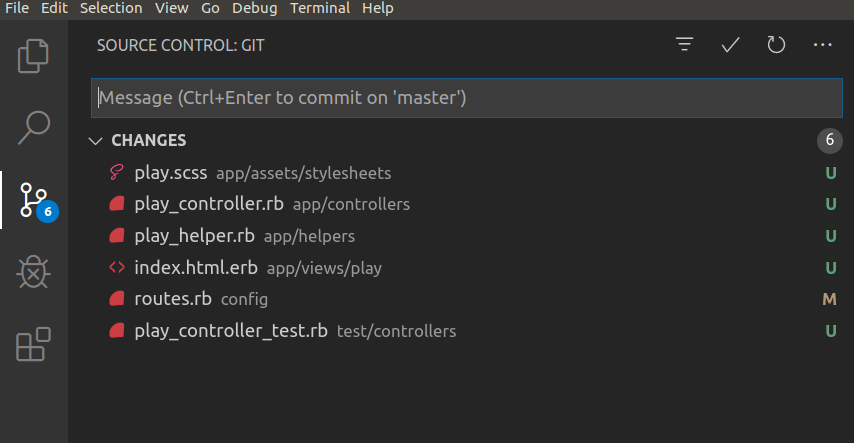This screenshot has height=443, width=854.
Task: Click the config path text
Action: 245,299
